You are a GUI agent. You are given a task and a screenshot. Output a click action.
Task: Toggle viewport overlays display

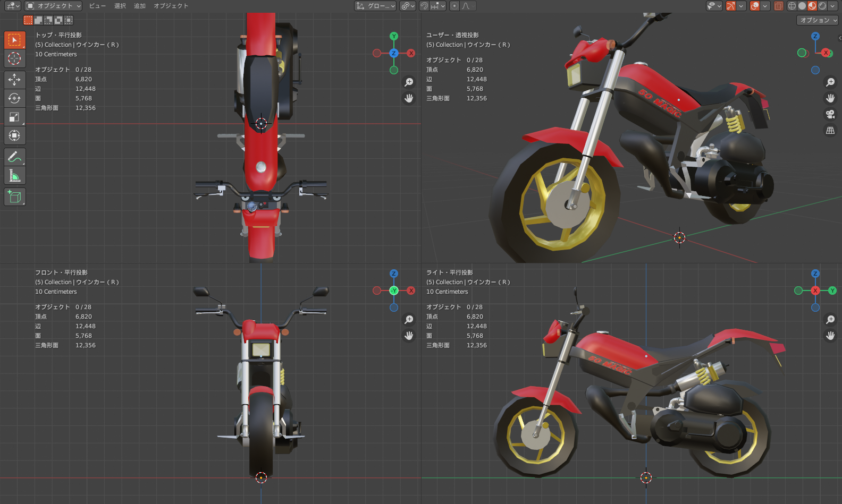(x=755, y=6)
